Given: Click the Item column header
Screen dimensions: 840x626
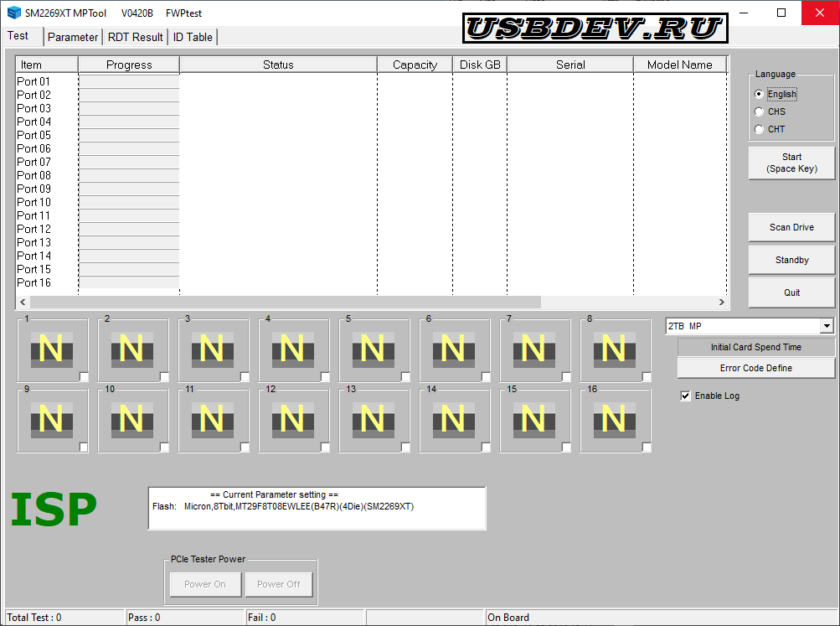Looking at the screenshot, I should point(47,65).
